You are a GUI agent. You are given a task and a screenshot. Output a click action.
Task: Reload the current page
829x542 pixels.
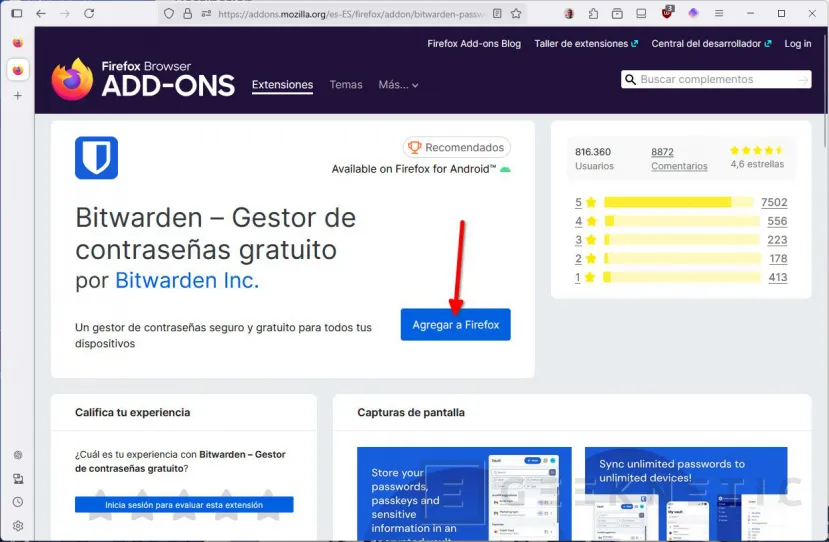89,13
